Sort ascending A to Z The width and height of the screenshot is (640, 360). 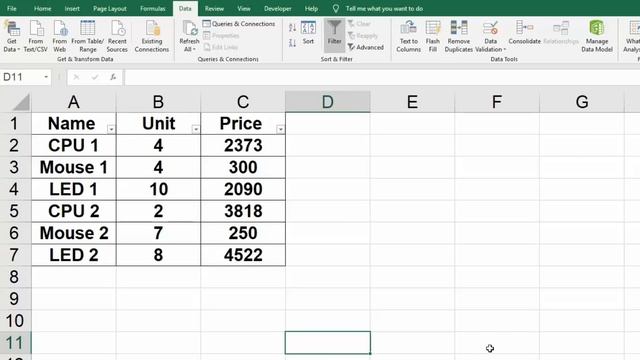coord(292,28)
